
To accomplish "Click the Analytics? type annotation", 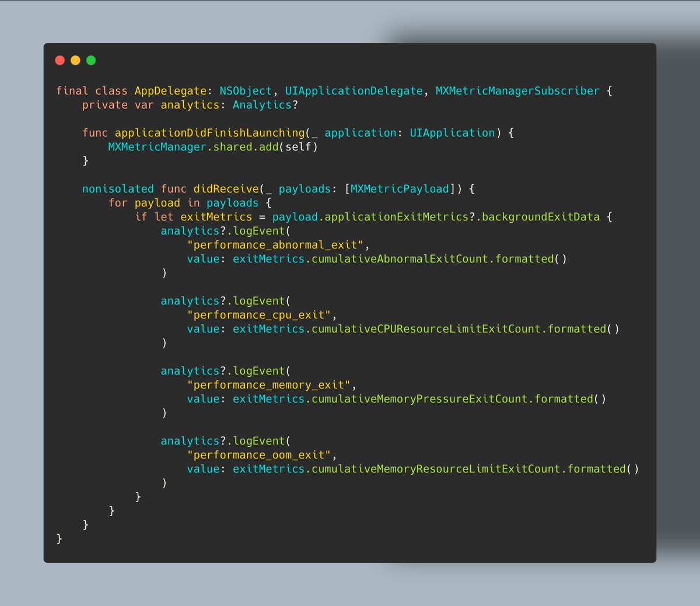I will click(x=265, y=105).
